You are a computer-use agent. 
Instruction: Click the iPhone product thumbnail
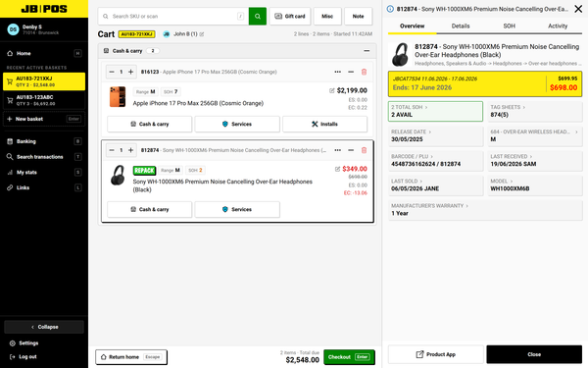click(118, 97)
